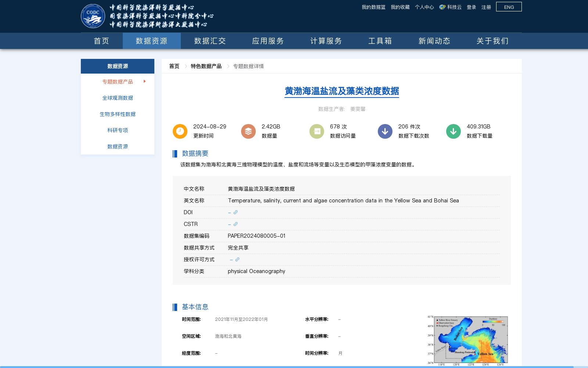Click the 登录 link
The height and width of the screenshot is (368, 588).
pos(472,7)
